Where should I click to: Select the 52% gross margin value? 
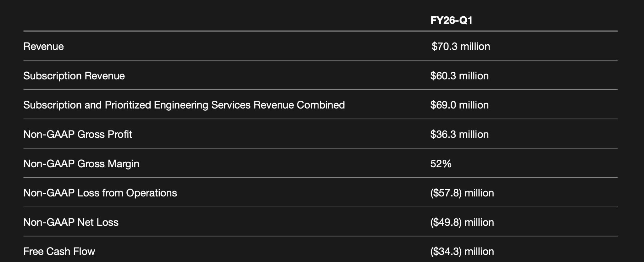[x=441, y=164]
